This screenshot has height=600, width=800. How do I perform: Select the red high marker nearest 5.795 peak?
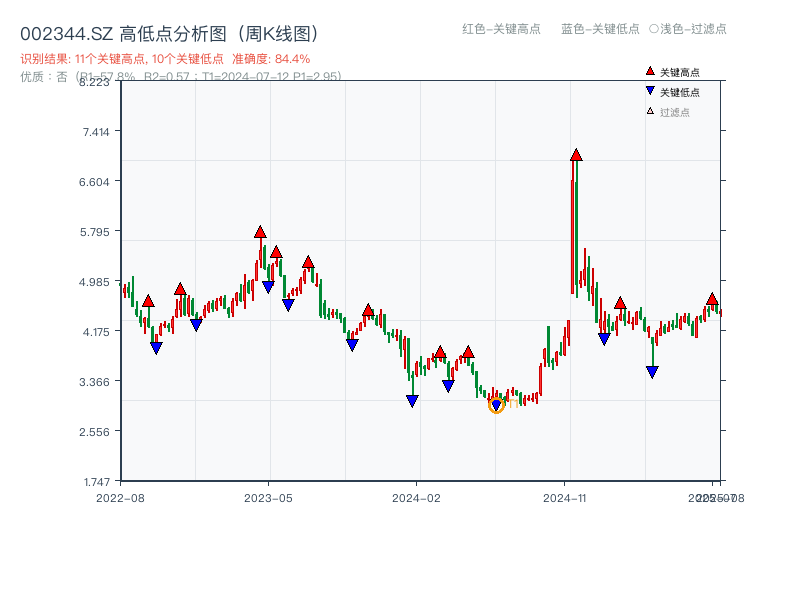click(260, 232)
